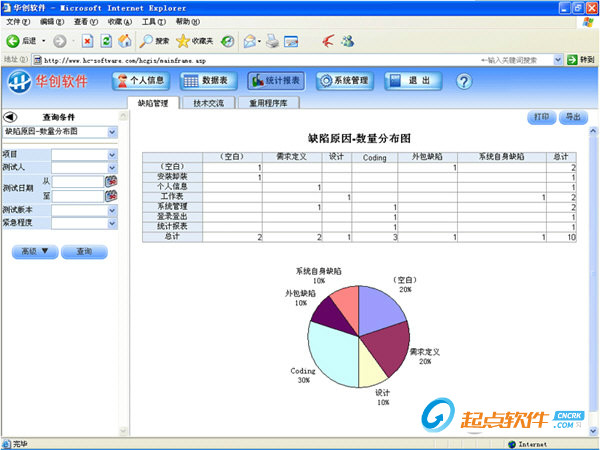This screenshot has width=600, height=450.
Task: Click the Edit page icon in toolbar
Action: tap(291, 41)
